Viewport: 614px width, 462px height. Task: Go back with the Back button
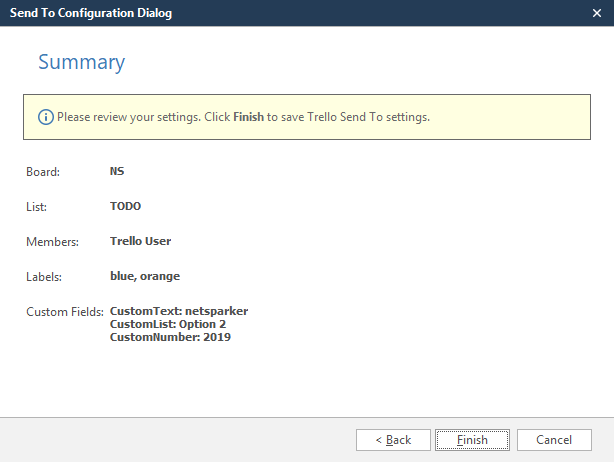[x=392, y=440]
